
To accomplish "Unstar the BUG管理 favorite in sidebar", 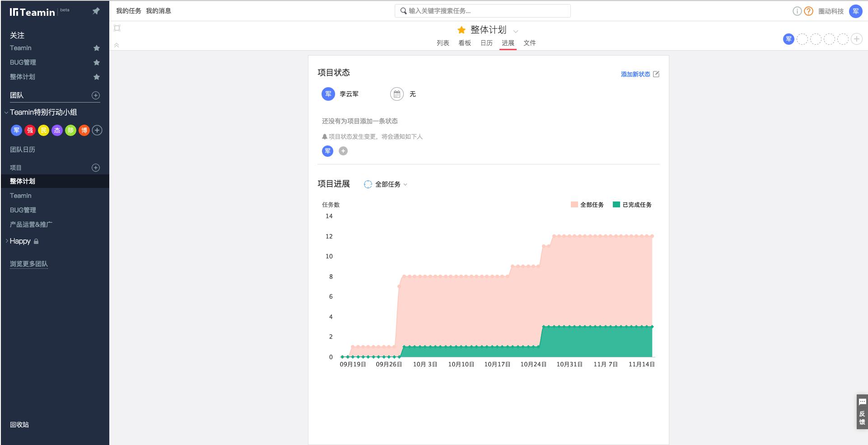I will click(x=96, y=62).
